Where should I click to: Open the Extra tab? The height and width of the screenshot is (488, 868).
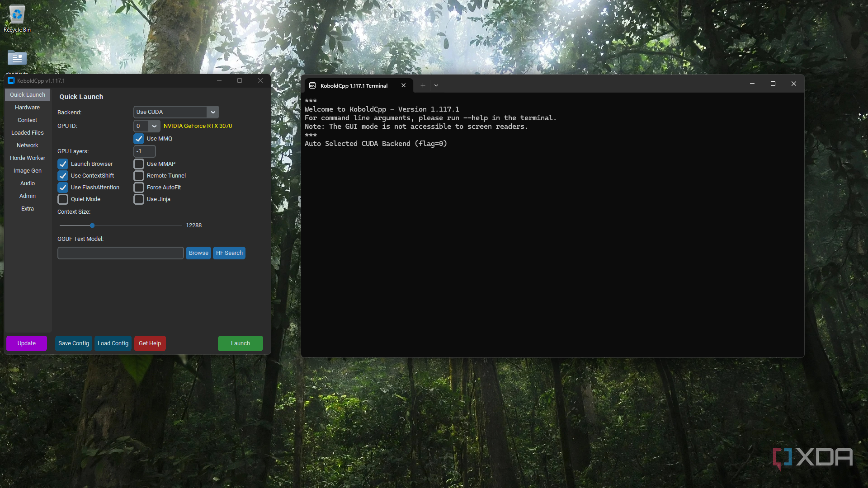tap(28, 209)
